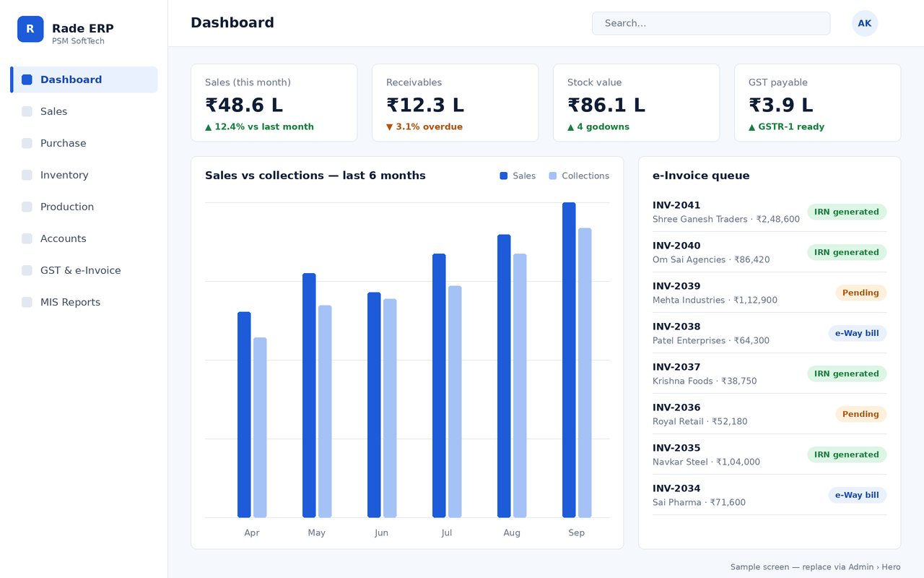This screenshot has width=924, height=578.
Task: Click the Purchase sidebar icon square
Action: point(27,143)
